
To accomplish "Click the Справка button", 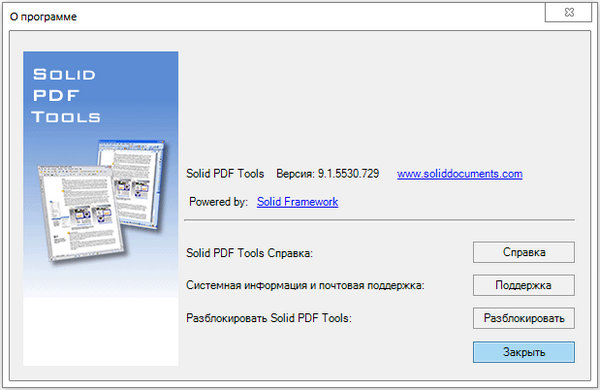I will 523,252.
